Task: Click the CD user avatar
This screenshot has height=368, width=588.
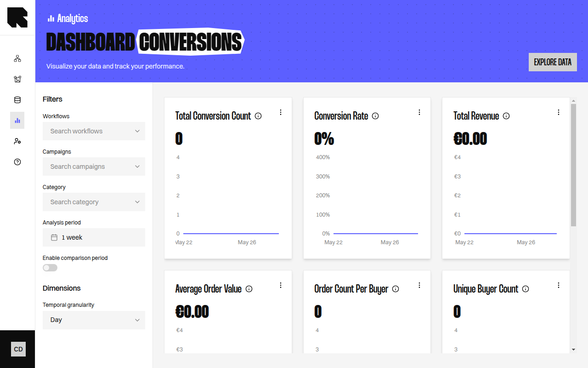Action: 18,349
